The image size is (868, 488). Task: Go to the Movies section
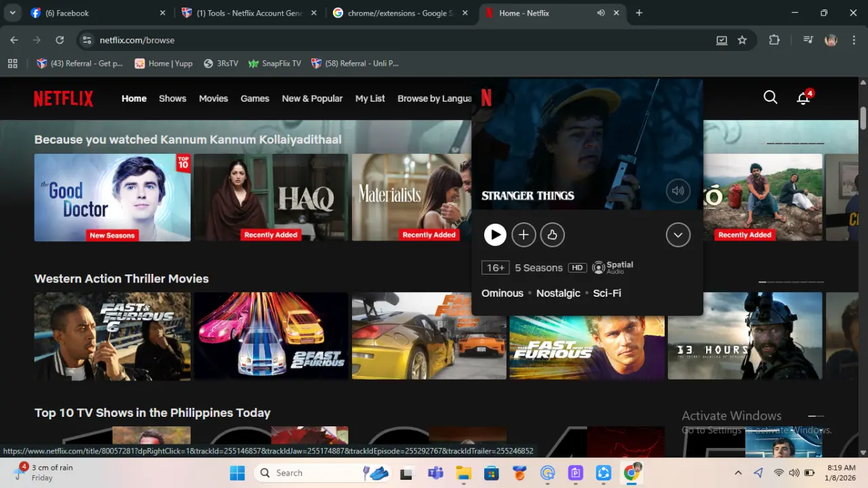click(x=214, y=98)
